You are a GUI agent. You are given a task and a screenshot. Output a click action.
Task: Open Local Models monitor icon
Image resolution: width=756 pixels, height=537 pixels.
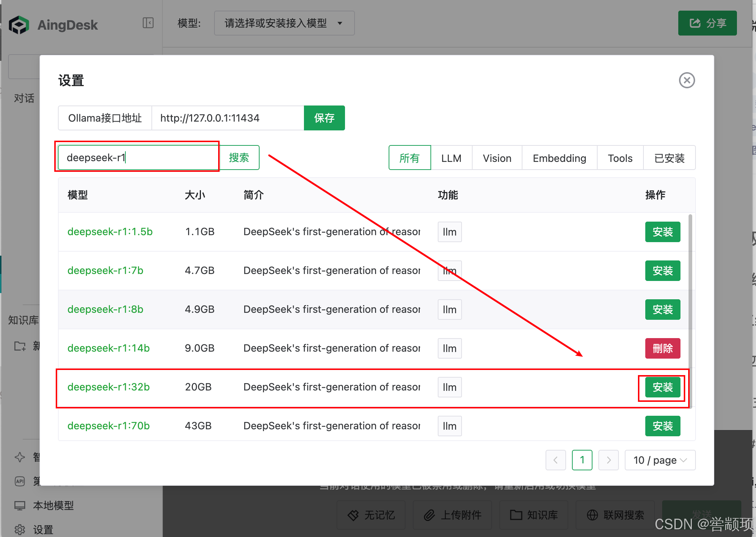point(20,505)
